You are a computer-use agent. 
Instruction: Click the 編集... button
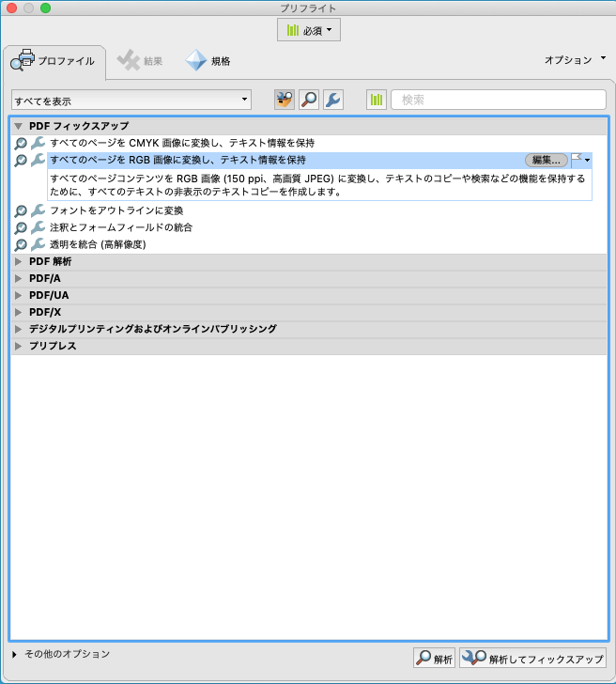pyautogui.click(x=547, y=160)
